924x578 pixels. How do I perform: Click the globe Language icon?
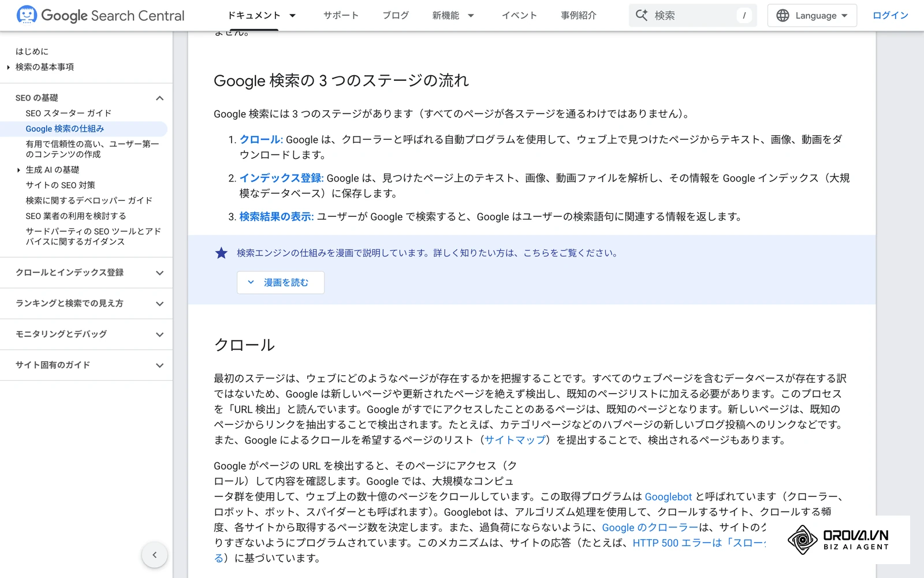click(783, 16)
